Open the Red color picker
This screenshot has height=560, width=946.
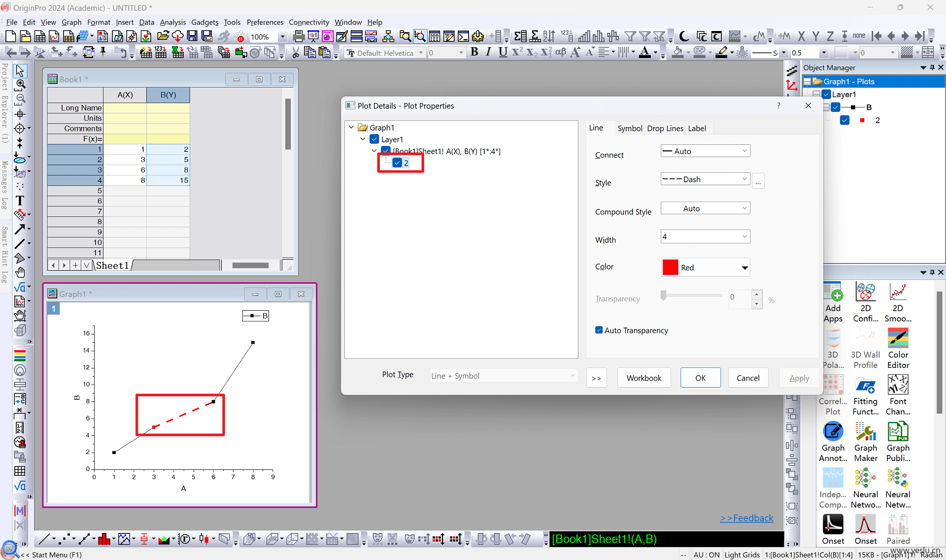[x=705, y=267]
